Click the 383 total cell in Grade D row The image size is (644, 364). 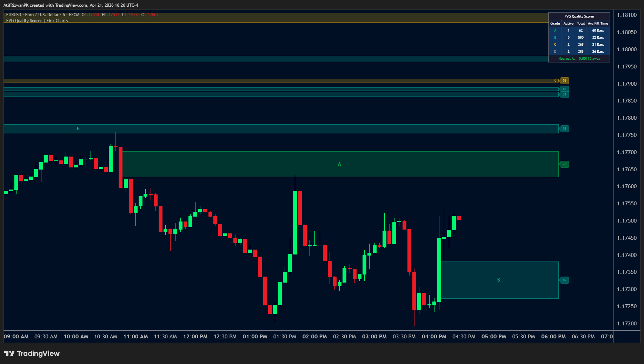click(581, 52)
